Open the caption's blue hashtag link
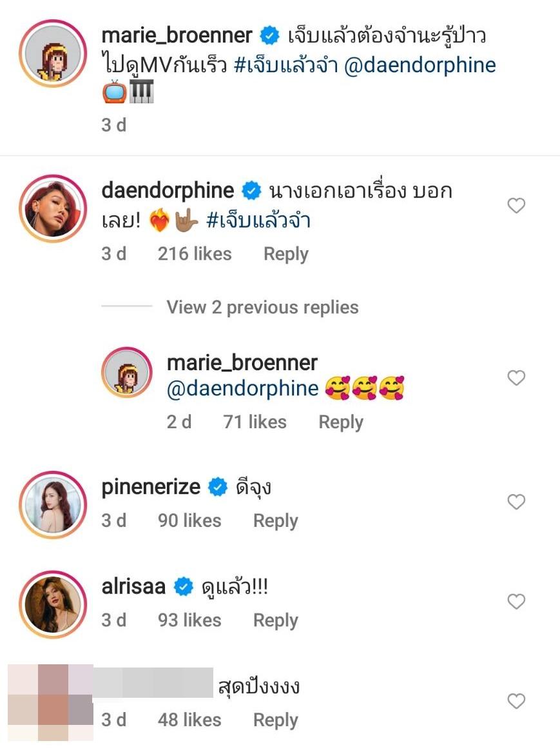This screenshot has height=752, width=560. [285, 65]
